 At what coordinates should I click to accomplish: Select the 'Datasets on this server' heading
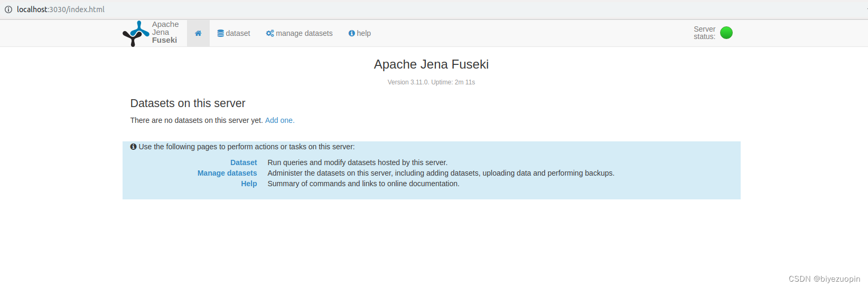pyautogui.click(x=188, y=103)
